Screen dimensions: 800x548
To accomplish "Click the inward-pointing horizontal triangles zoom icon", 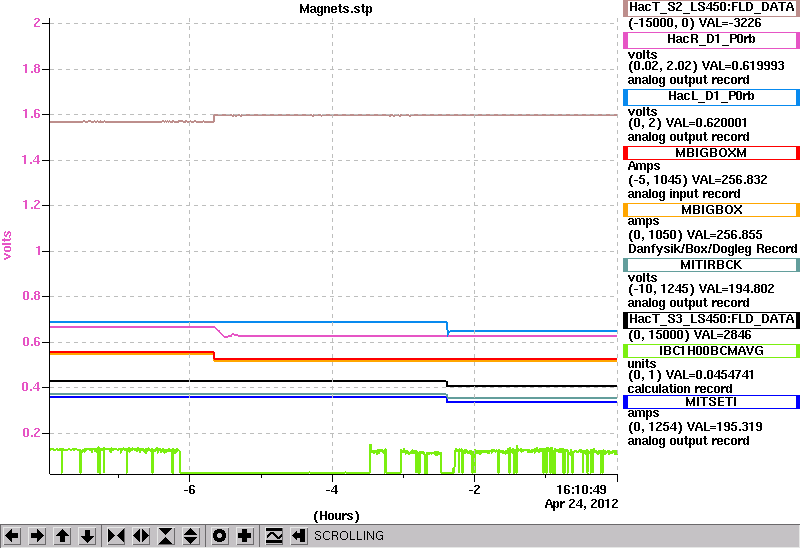I will point(116,536).
